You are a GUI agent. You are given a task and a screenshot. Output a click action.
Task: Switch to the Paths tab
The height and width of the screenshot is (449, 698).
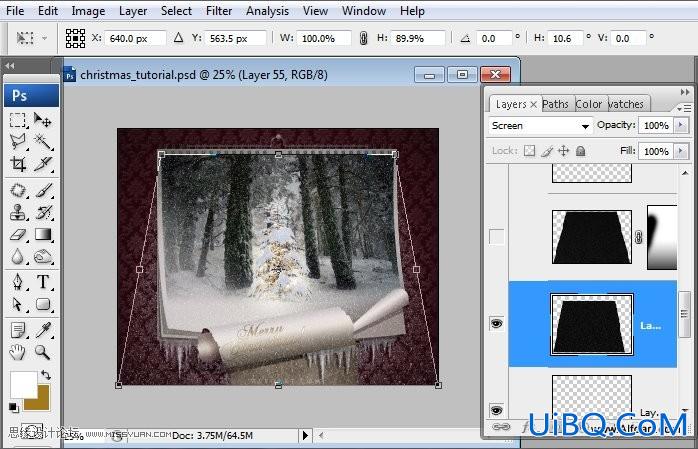pos(556,104)
